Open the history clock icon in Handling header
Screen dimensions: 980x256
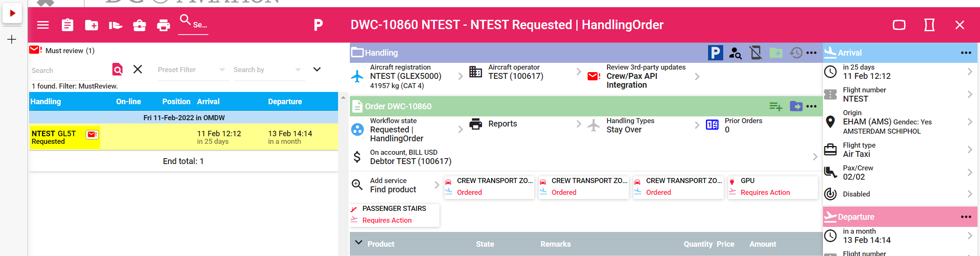click(x=796, y=53)
